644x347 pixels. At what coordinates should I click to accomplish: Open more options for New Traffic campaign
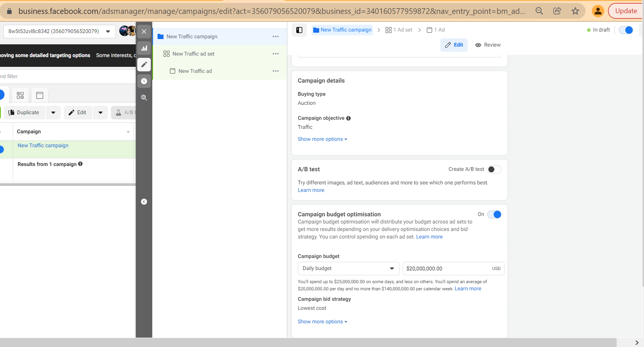click(x=276, y=36)
